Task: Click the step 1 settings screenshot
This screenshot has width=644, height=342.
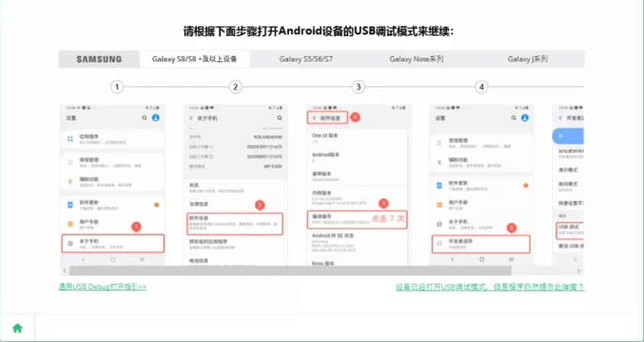Action: pos(113,185)
